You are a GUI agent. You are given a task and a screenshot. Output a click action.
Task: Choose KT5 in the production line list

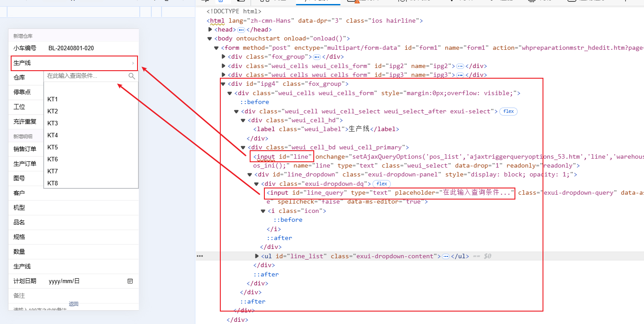pos(53,147)
